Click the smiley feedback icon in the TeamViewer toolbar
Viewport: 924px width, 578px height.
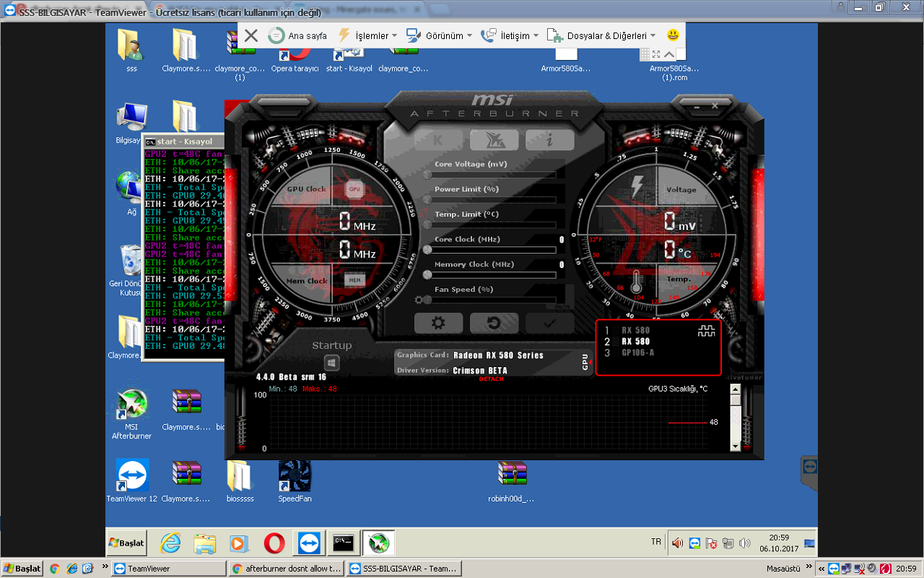(x=673, y=35)
